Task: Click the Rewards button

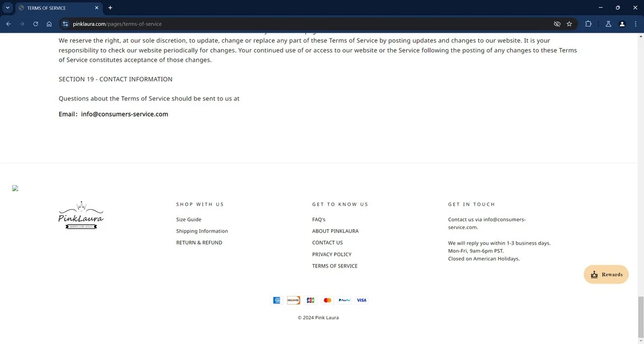Action: pos(606,275)
